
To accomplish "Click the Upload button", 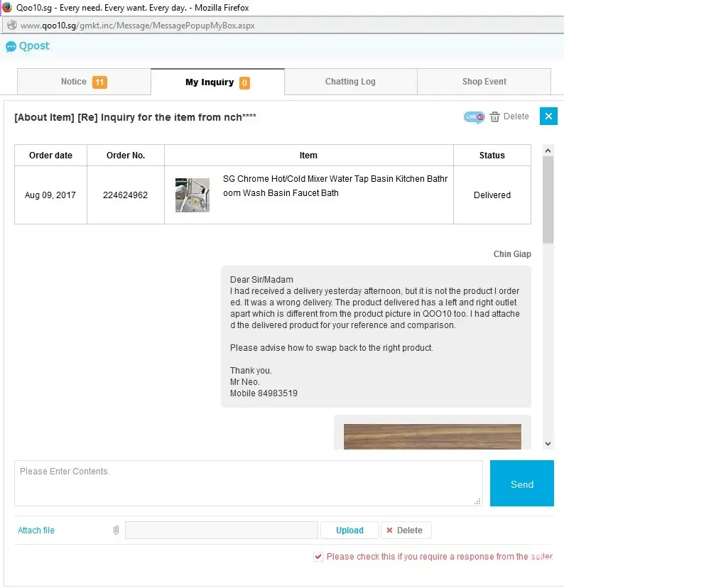I will [349, 530].
